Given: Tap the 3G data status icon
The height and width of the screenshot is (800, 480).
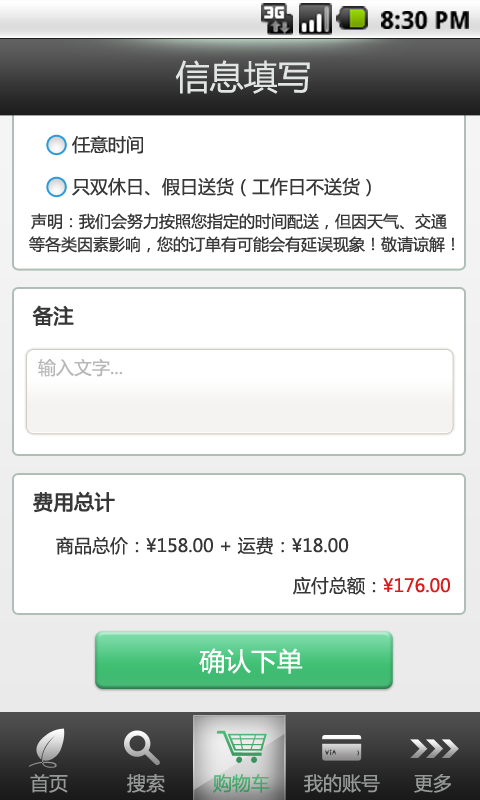Looking at the screenshot, I should pos(277,19).
